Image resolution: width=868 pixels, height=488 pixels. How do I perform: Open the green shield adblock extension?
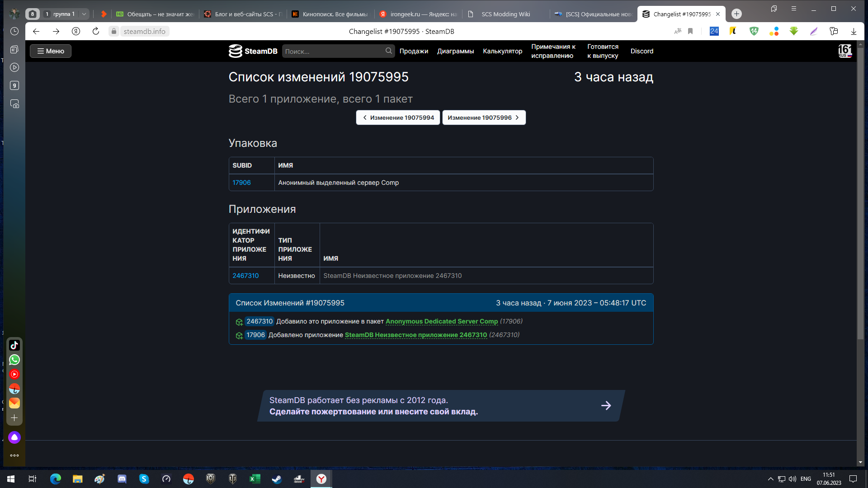click(754, 31)
